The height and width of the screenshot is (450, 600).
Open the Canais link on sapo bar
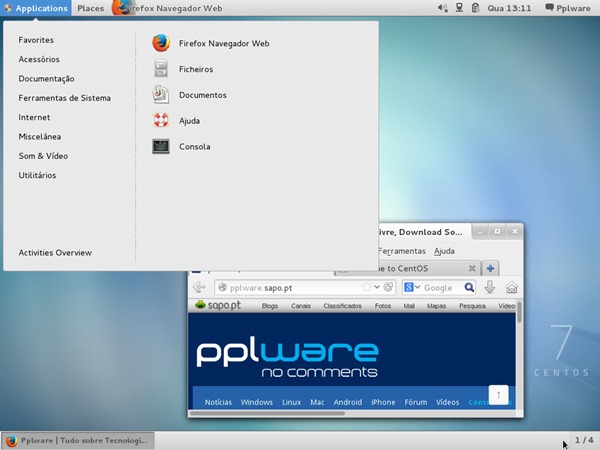(x=301, y=306)
